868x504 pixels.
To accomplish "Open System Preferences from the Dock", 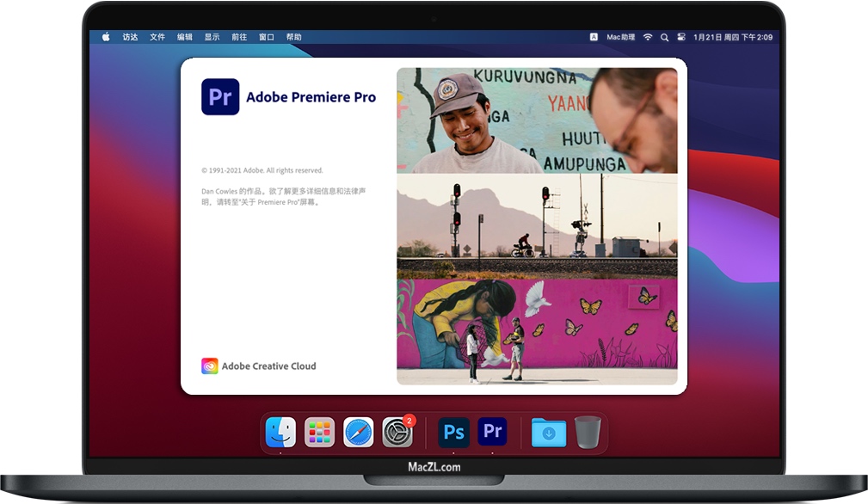I will click(397, 432).
